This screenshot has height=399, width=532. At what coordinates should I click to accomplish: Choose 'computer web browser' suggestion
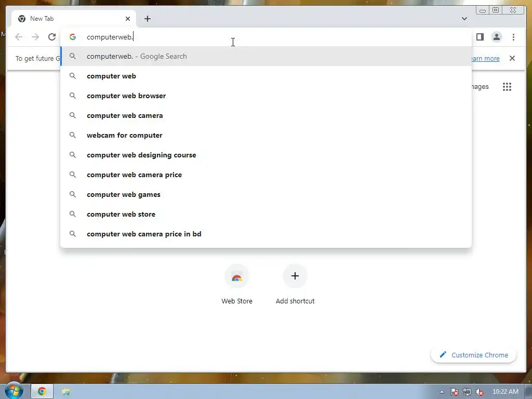tap(266, 96)
